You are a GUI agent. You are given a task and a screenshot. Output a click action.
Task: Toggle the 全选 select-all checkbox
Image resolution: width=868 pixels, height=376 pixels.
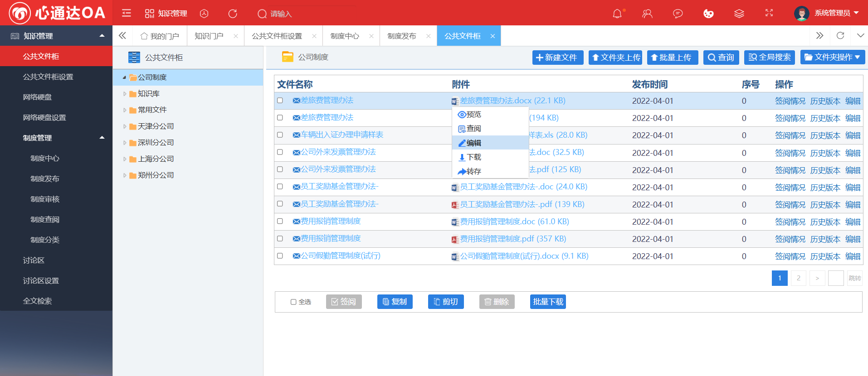click(x=293, y=302)
